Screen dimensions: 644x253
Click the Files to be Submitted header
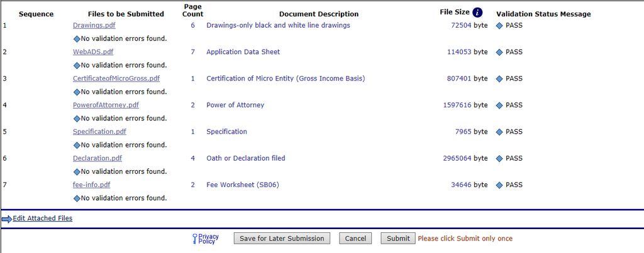click(x=126, y=14)
